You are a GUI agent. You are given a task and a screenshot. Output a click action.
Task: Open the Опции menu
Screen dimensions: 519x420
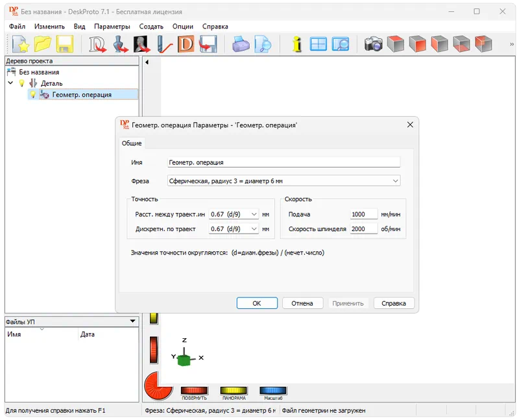point(183,27)
